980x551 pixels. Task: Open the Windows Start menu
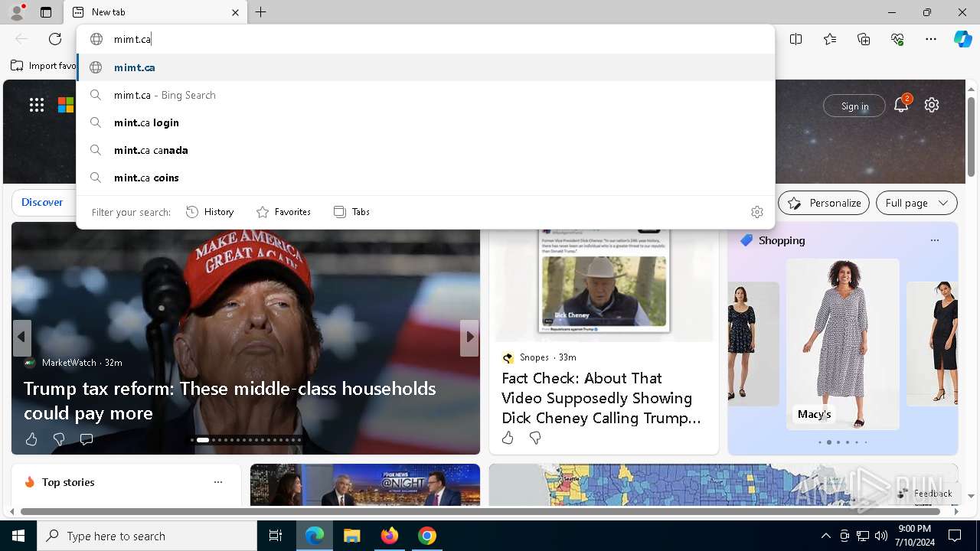pos(18,536)
